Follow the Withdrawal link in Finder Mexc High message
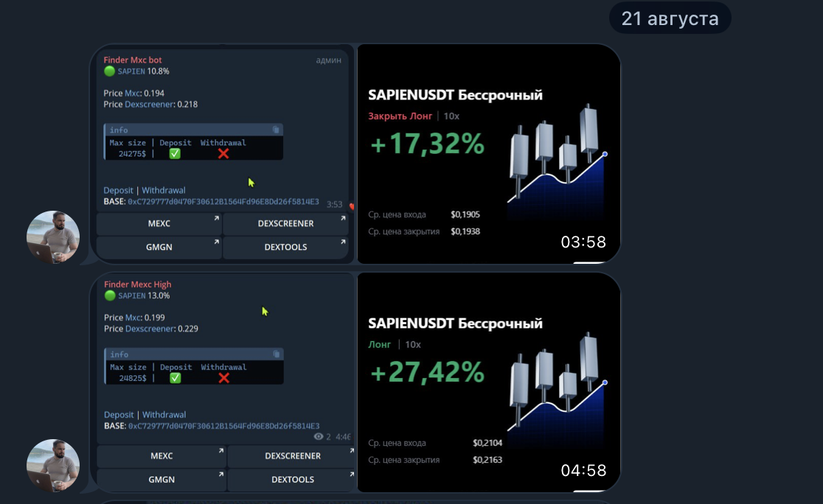Viewport: 823px width, 504px height. coord(164,415)
